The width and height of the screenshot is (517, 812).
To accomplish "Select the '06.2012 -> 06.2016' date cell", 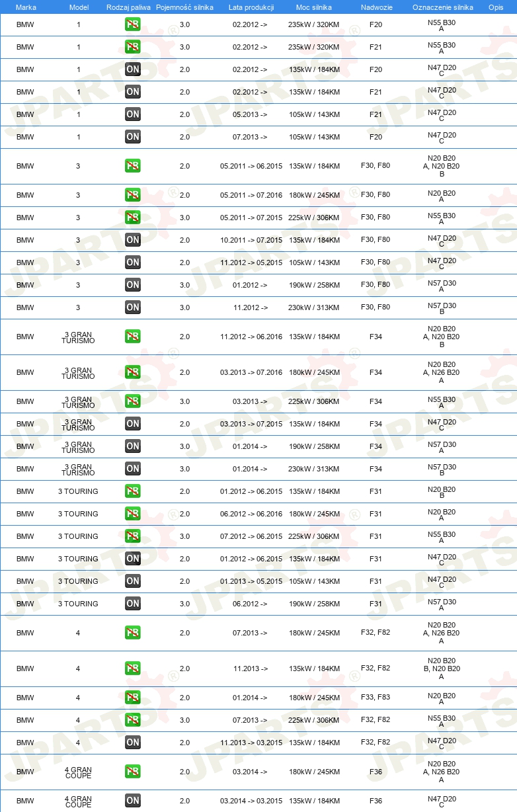I will tap(251, 514).
